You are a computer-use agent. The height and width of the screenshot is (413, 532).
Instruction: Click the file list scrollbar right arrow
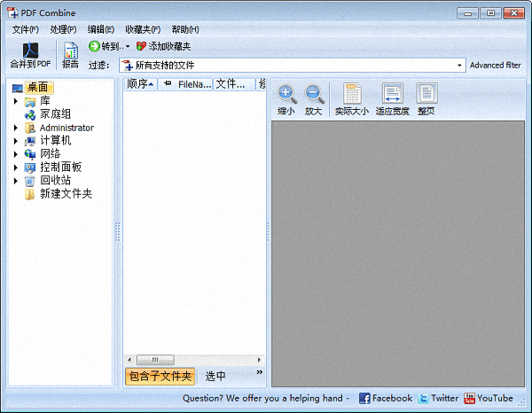pos(259,360)
